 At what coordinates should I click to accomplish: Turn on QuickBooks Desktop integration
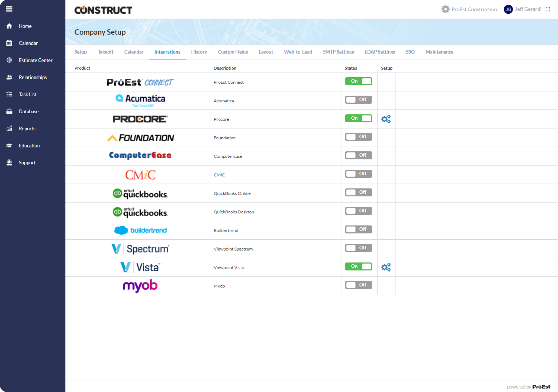click(x=358, y=211)
